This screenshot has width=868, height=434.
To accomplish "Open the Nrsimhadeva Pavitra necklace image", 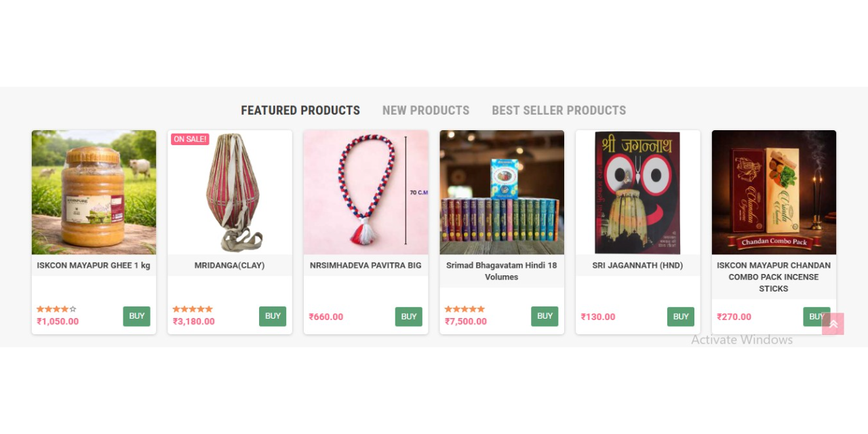I will click(x=366, y=193).
